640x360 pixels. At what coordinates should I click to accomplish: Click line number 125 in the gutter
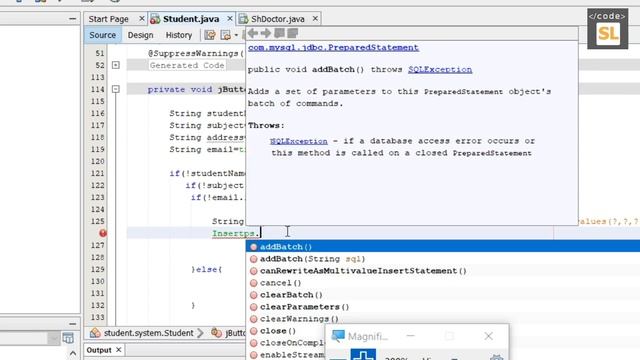tap(98, 221)
